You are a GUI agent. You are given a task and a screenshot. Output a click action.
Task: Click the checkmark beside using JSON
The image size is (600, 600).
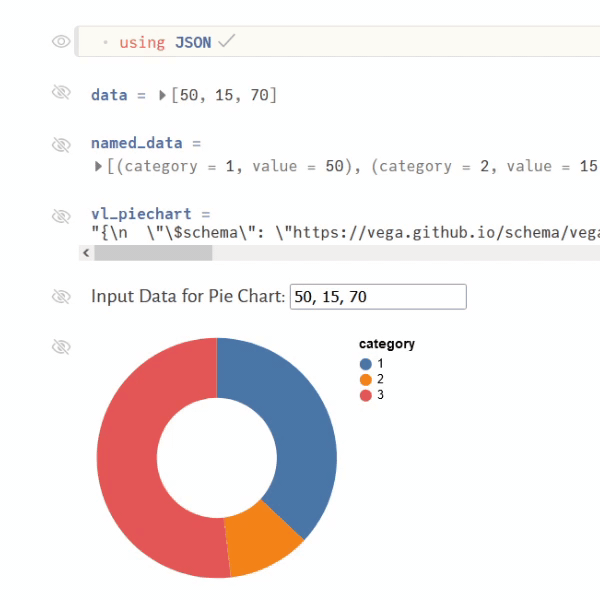[x=227, y=41]
